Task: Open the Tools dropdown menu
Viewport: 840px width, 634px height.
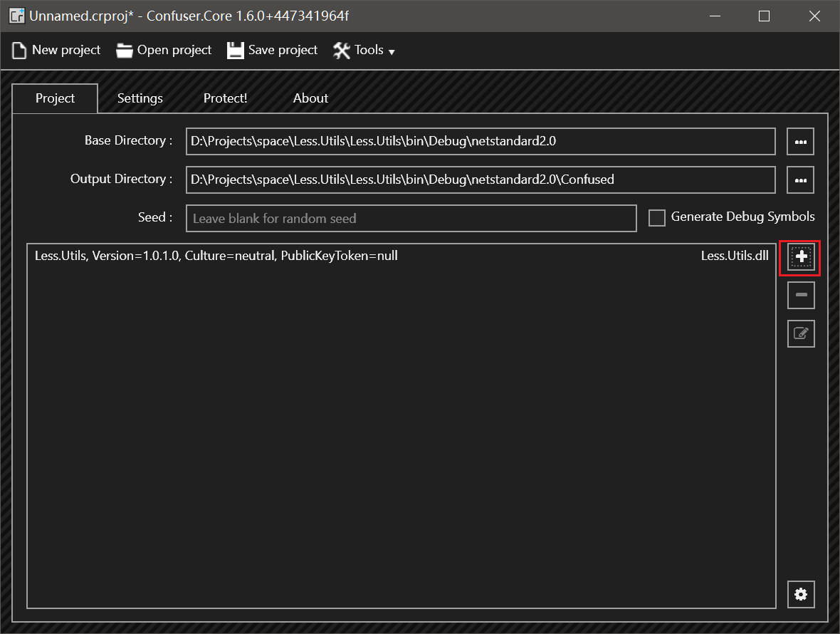Action: [x=364, y=51]
